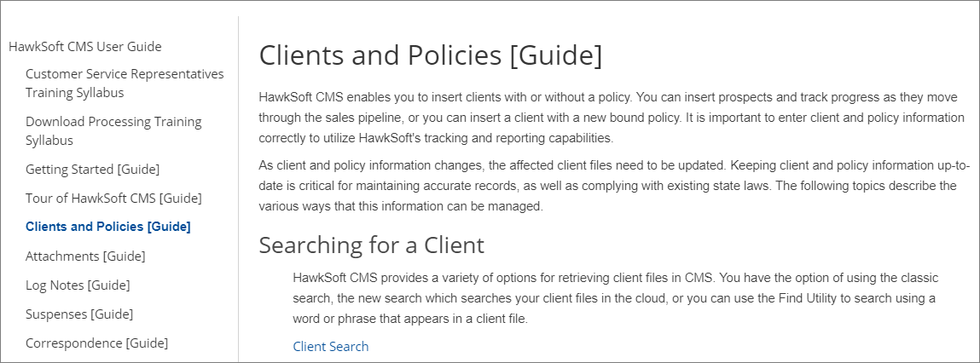Click the Clients and Policies page title
Image resolution: width=980 pixels, height=363 pixels.
pos(431,55)
